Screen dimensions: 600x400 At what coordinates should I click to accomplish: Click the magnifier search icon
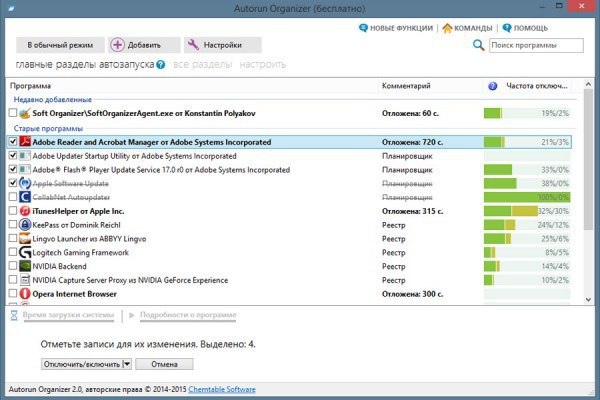(x=478, y=45)
